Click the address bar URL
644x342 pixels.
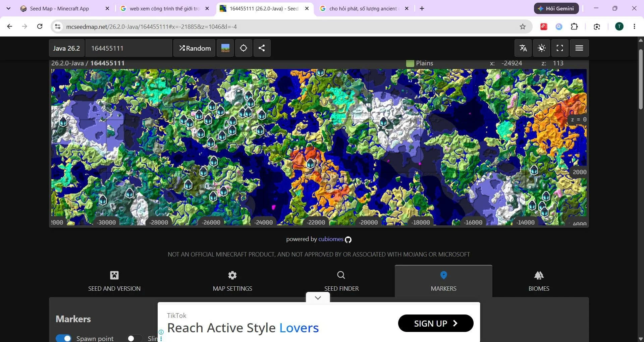pos(151,26)
